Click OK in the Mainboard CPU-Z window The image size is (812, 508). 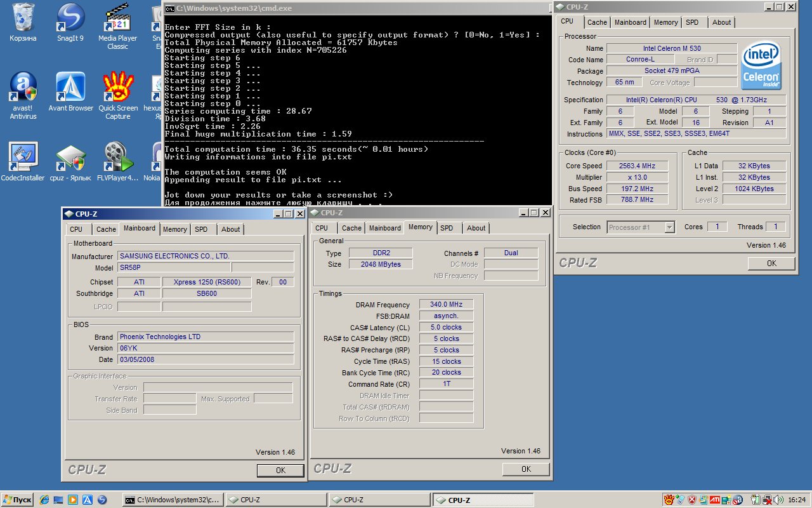[x=280, y=471]
